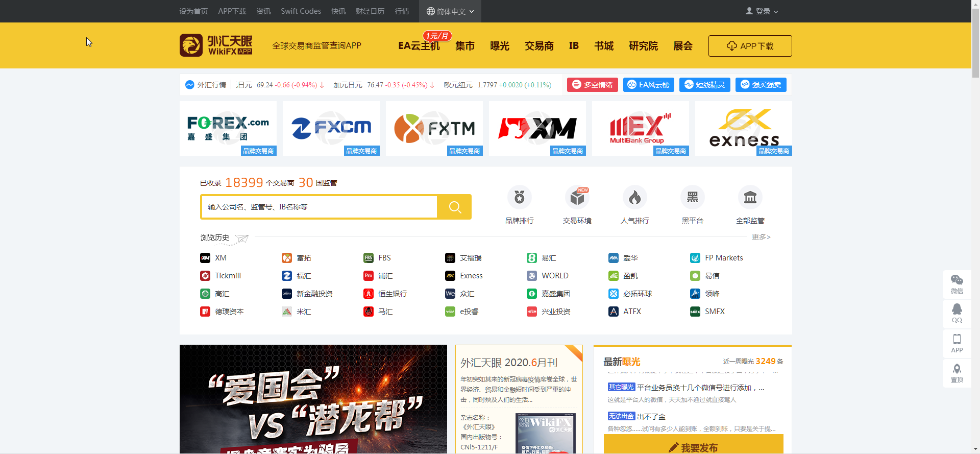Open the WikiFX magazine cover thumbnail
980x454 pixels.
[546, 433]
